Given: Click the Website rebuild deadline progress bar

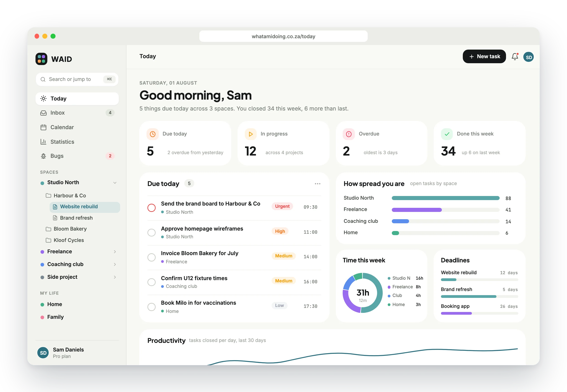Looking at the screenshot, I should (479, 280).
